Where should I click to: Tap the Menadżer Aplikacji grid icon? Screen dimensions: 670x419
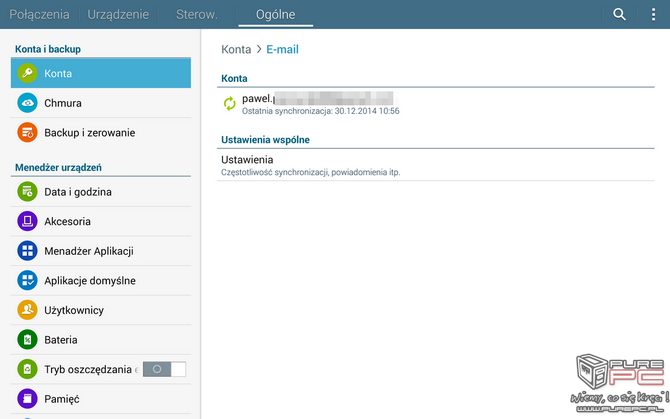click(27, 251)
